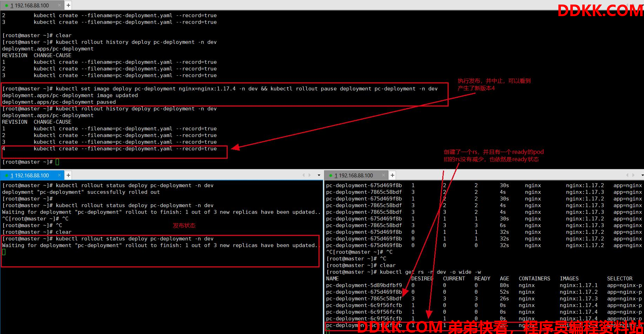644x334 pixels.
Task: Click the 'kubectl set image deploy pc-deployment' command line
Action: tap(220, 89)
